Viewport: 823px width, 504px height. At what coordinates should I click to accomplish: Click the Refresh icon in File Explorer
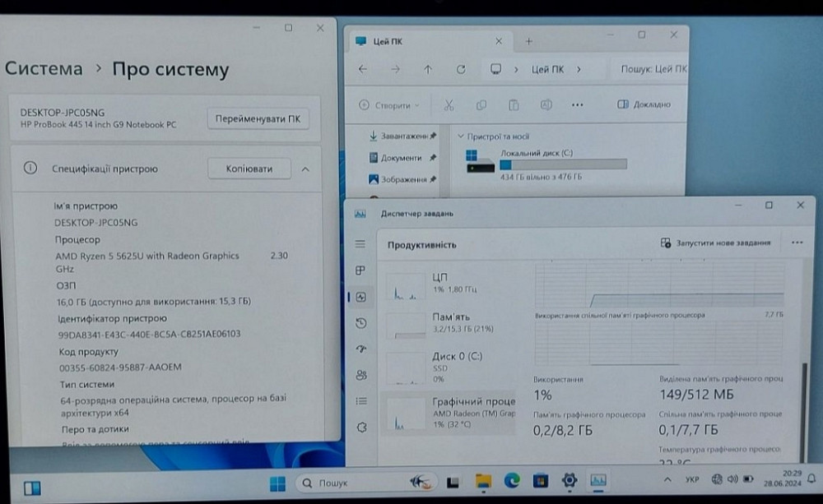(x=460, y=70)
